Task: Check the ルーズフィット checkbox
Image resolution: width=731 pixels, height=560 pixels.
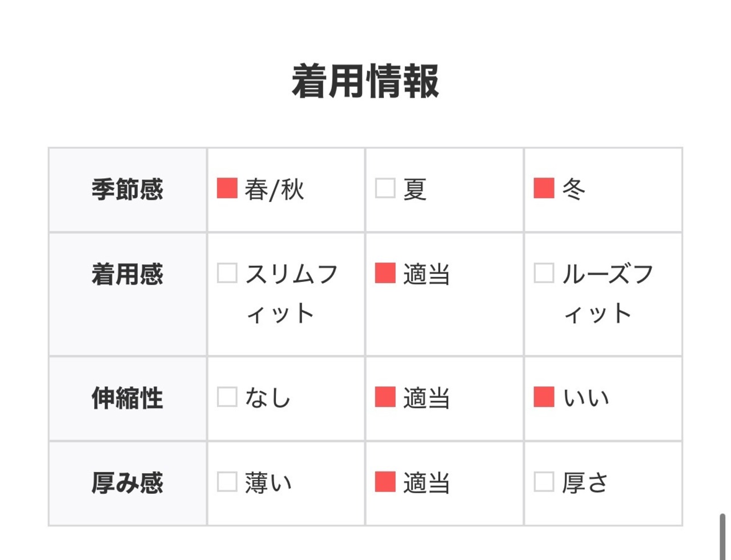Action: point(544,273)
